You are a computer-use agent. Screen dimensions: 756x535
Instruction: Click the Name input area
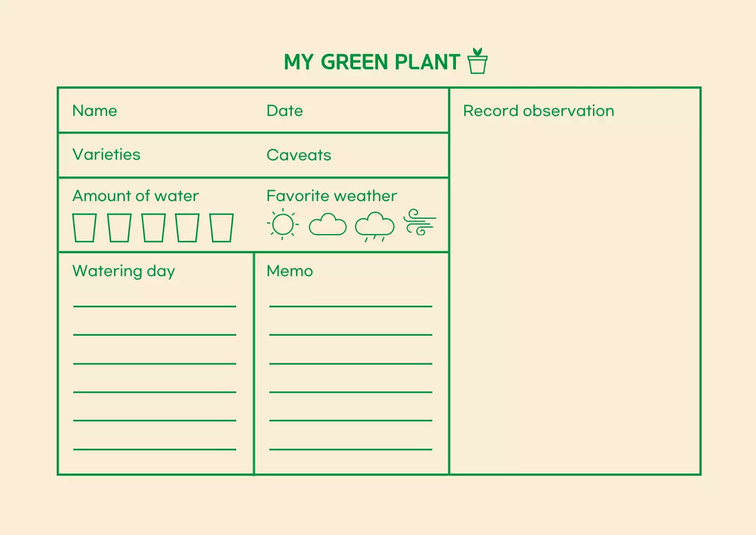point(94,111)
